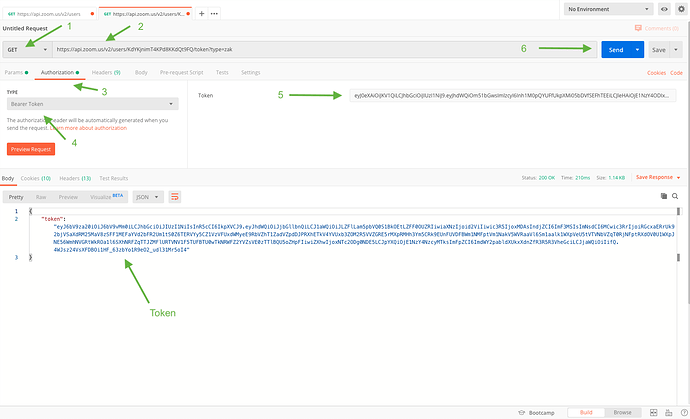The image size is (690, 419).
Task: Select Visualize BETA response view
Action: [x=106, y=197]
